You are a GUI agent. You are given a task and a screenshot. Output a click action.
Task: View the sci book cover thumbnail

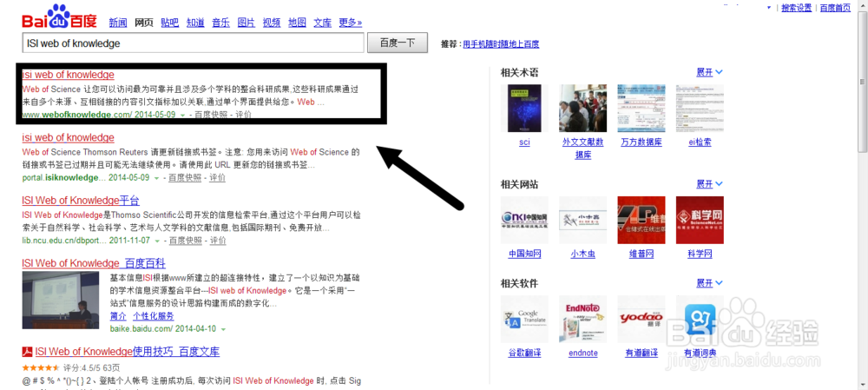[x=524, y=108]
